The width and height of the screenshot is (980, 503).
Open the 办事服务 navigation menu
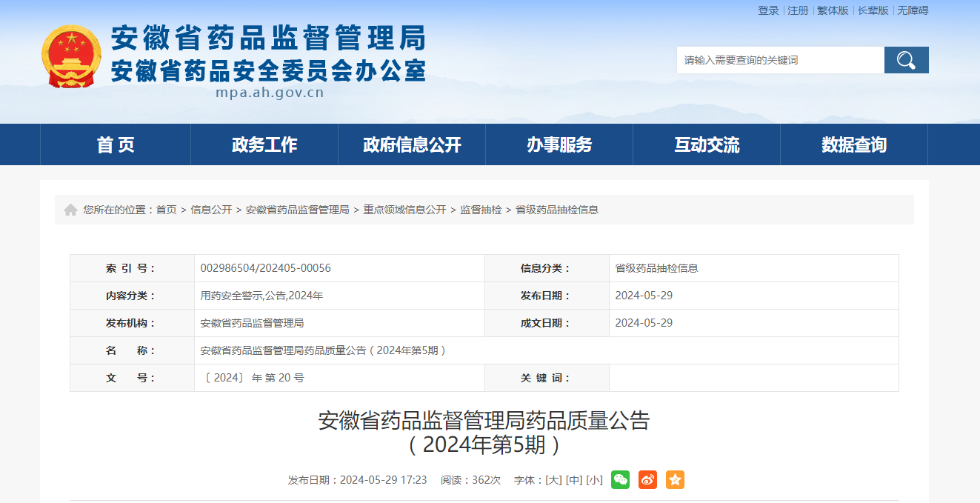click(x=559, y=144)
